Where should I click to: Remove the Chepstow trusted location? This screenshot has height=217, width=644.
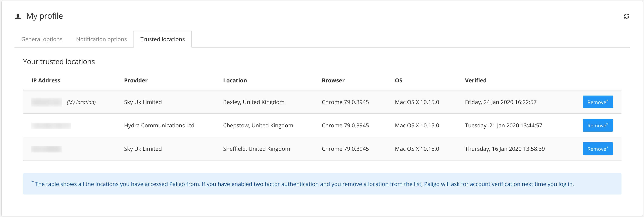click(x=597, y=125)
